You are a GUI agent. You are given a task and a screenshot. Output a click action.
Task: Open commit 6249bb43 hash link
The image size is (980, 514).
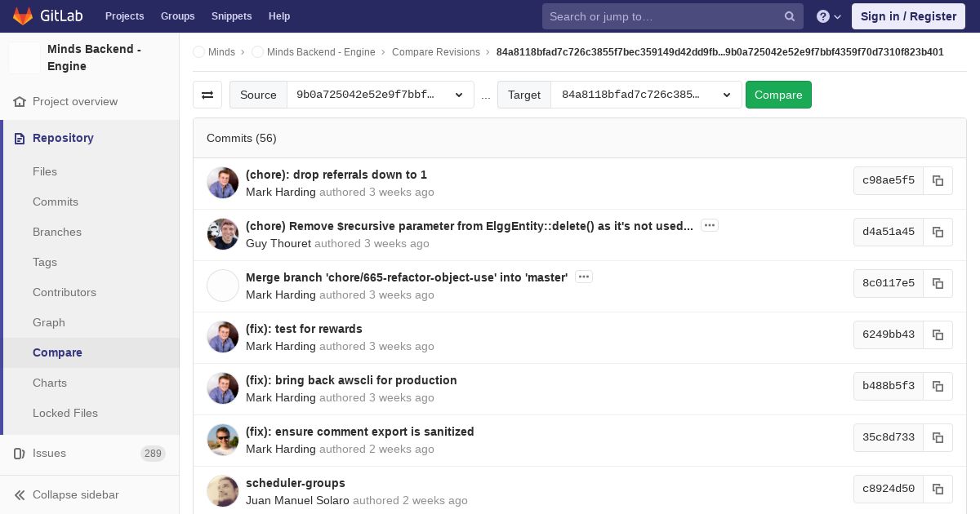[889, 335]
